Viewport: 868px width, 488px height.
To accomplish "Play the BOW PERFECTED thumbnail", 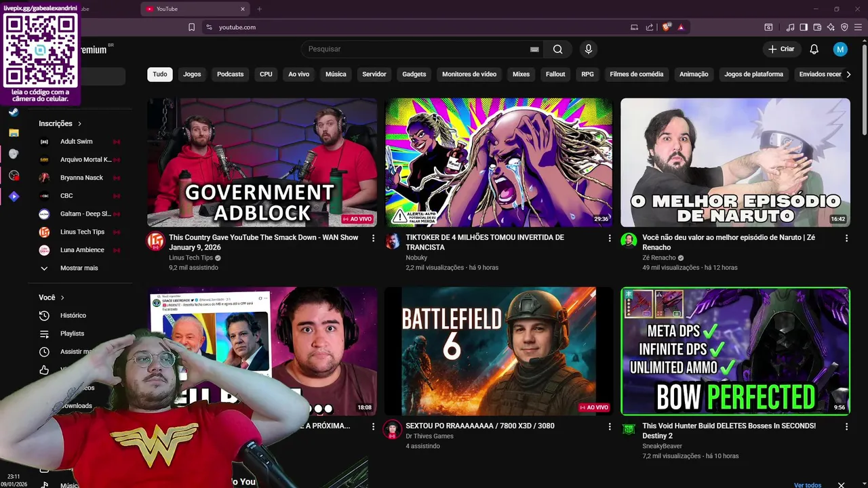I will (x=735, y=351).
